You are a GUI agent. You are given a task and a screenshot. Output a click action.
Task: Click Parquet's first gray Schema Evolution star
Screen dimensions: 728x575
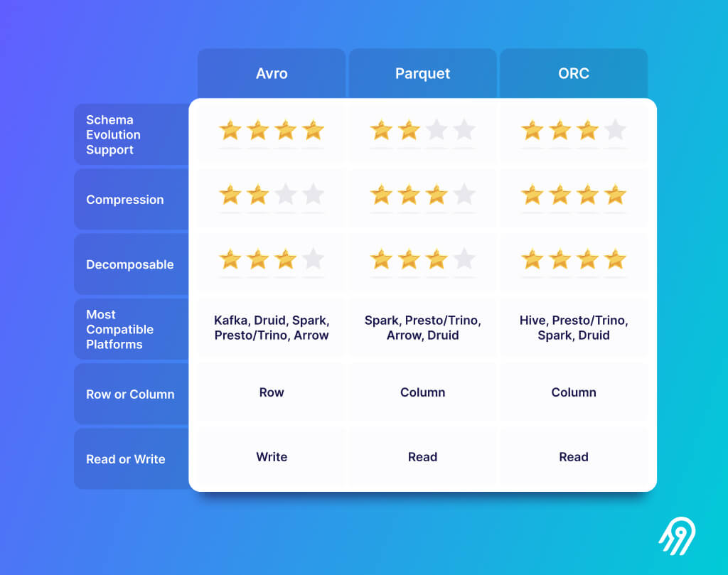(437, 130)
